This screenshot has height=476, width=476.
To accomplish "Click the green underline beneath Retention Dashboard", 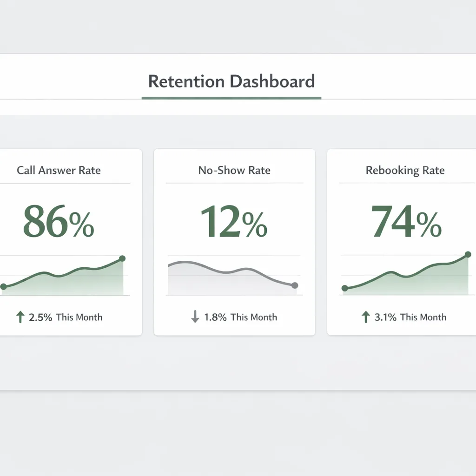I will pos(231,98).
